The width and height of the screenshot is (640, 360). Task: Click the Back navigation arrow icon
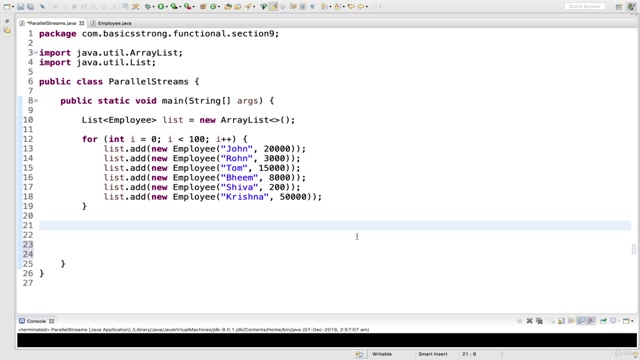pyautogui.click(x=361, y=7)
